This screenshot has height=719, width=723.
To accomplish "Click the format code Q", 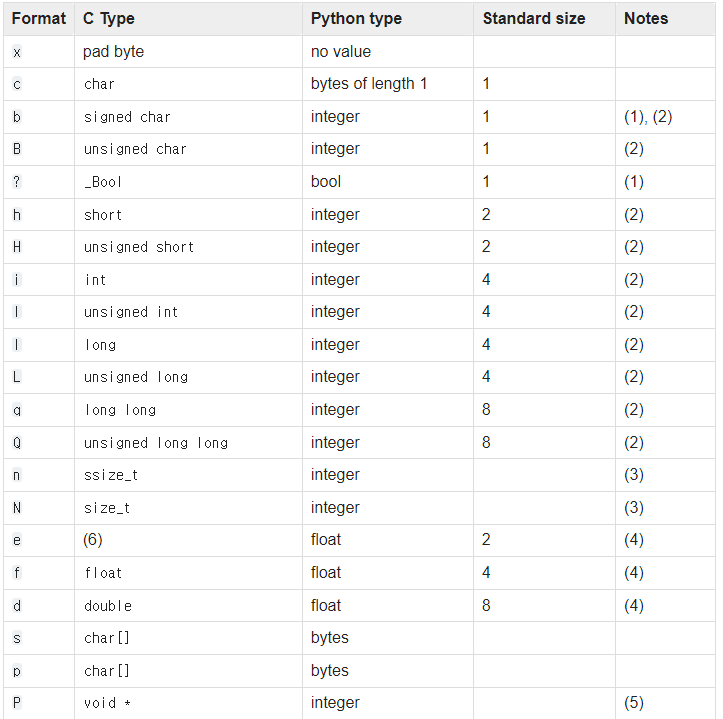I will 17,443.
